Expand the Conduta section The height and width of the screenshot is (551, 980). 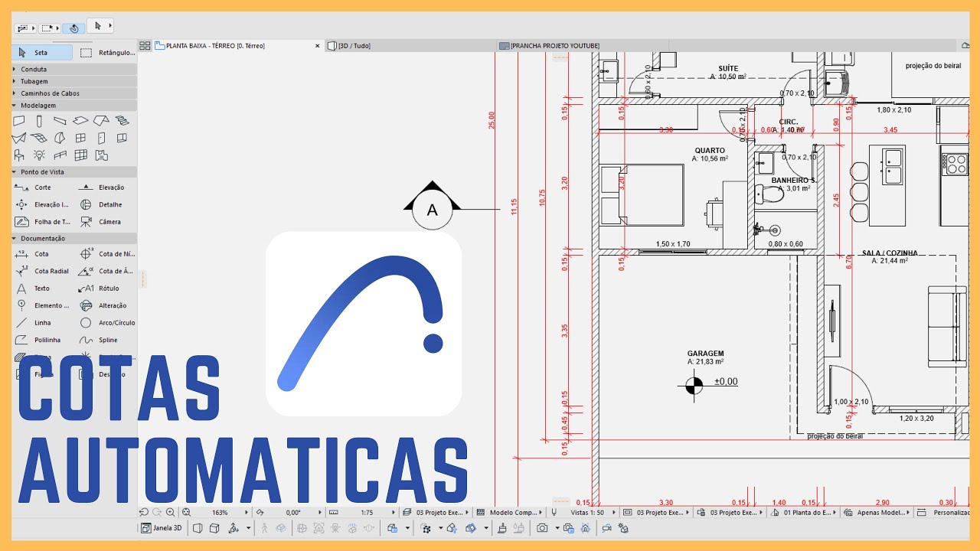pyautogui.click(x=75, y=69)
